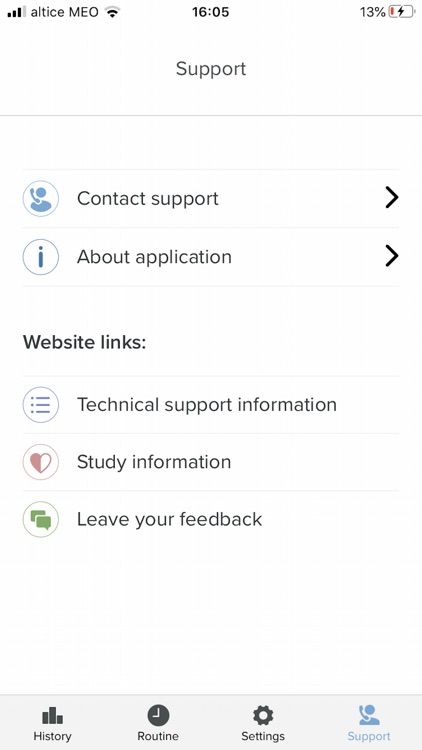Switch to the Routine tab label
422x750 pixels.
tap(158, 736)
